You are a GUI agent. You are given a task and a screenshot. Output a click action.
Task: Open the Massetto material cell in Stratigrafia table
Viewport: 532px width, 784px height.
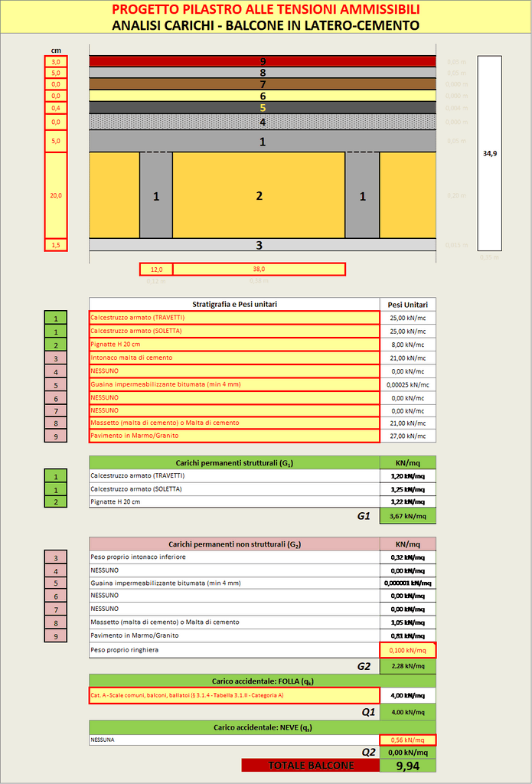coord(234,423)
